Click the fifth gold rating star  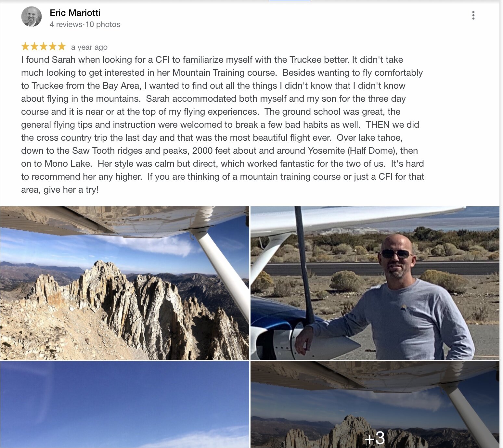[x=62, y=46]
